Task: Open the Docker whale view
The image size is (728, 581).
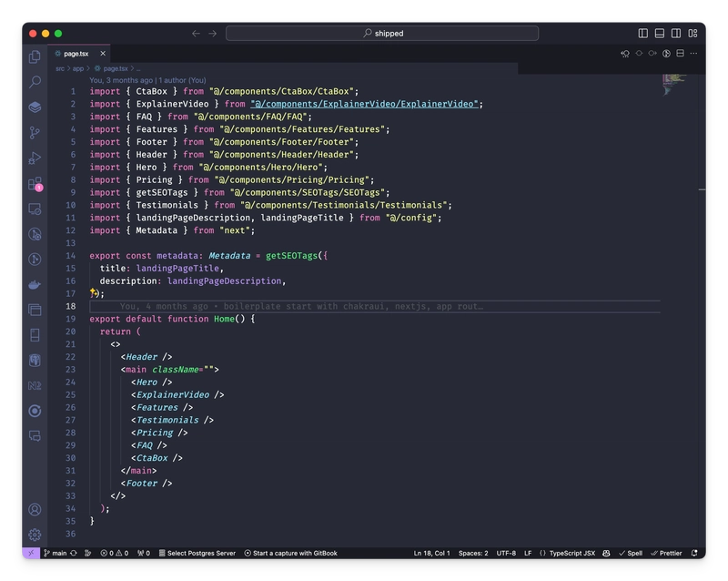Action: tap(35, 284)
